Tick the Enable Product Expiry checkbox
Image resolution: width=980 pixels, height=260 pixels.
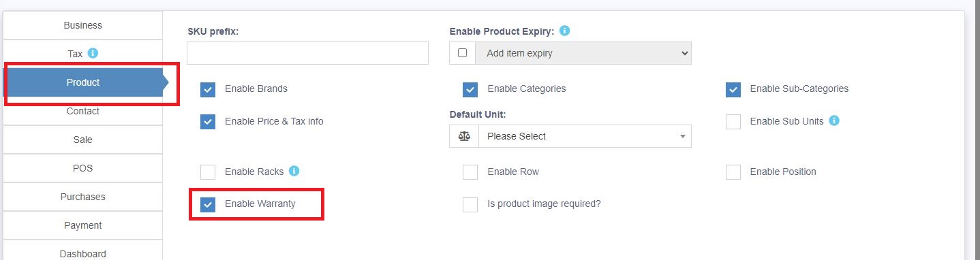pyautogui.click(x=463, y=53)
